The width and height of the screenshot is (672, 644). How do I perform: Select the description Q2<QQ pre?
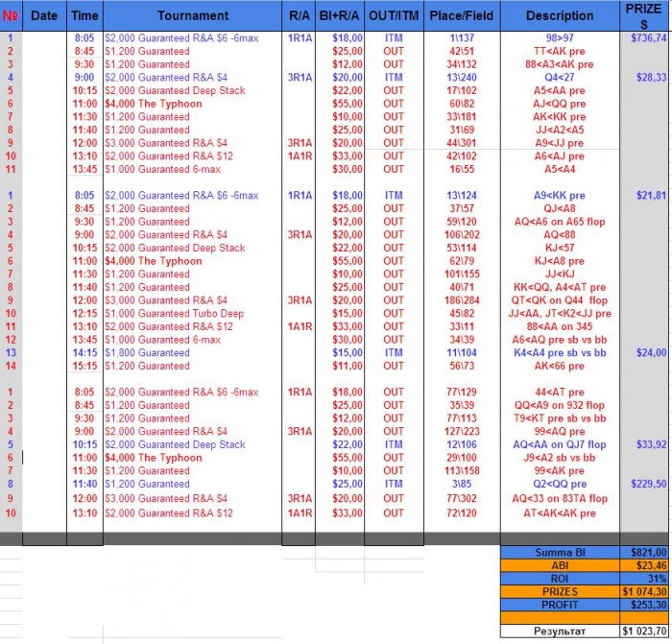(x=560, y=484)
